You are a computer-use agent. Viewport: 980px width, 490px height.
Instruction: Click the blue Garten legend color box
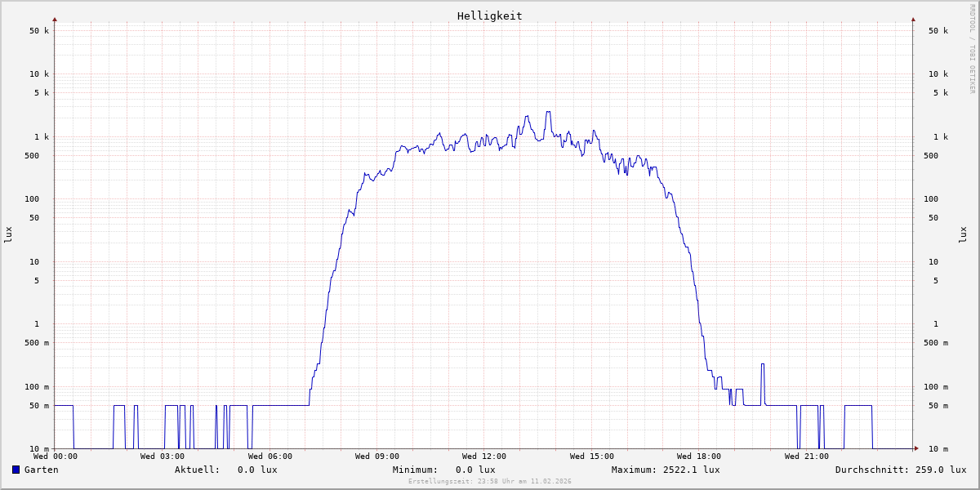tap(16, 470)
